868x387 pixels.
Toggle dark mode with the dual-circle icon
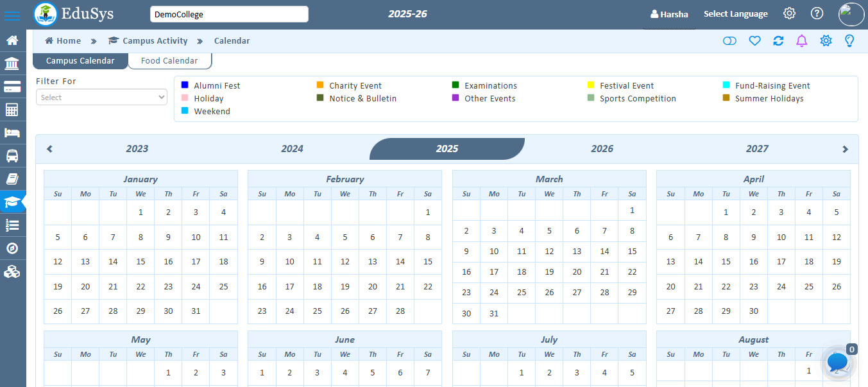click(x=729, y=40)
